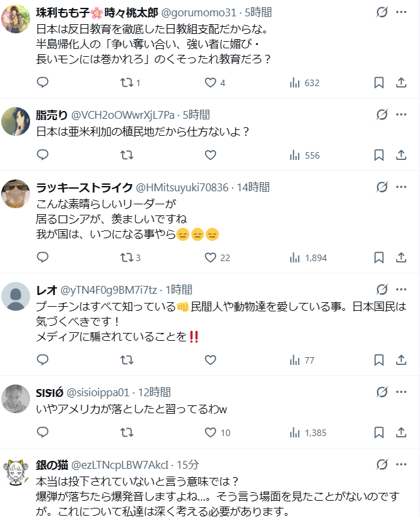Open 銀の猫 display name link
This screenshot has width=420, height=517.
(52, 464)
